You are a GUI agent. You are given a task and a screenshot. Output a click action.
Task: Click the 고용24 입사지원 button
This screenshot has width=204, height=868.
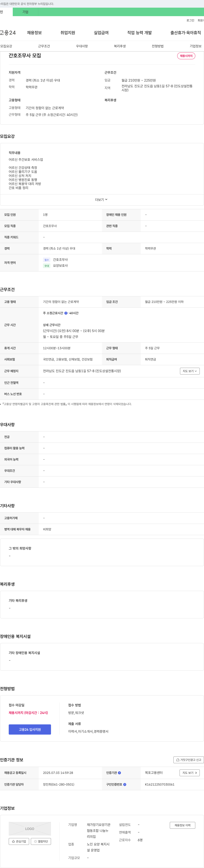coord(30,729)
